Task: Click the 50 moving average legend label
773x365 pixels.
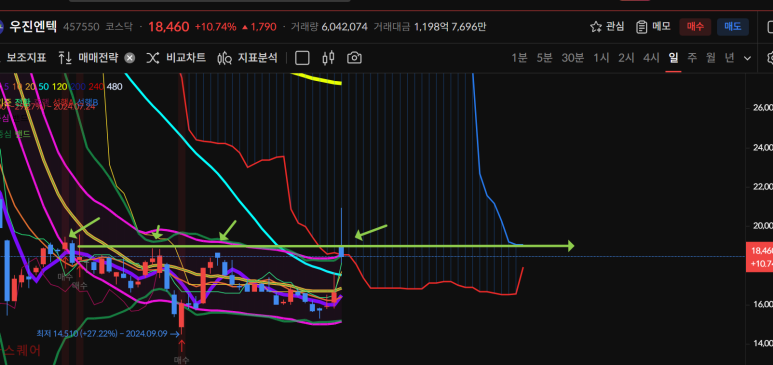Action: coord(43,87)
